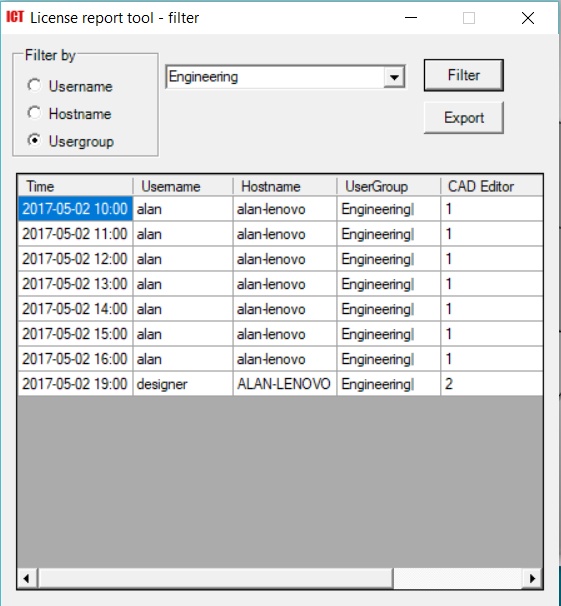Viewport: 561px width, 606px height.
Task: Click the CAD Editor column header
Action: pos(491,186)
